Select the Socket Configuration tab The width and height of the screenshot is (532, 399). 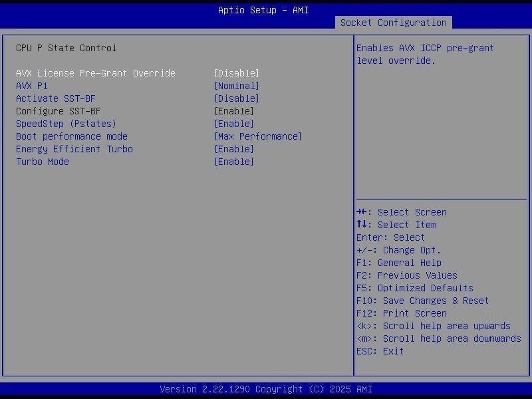tap(393, 23)
